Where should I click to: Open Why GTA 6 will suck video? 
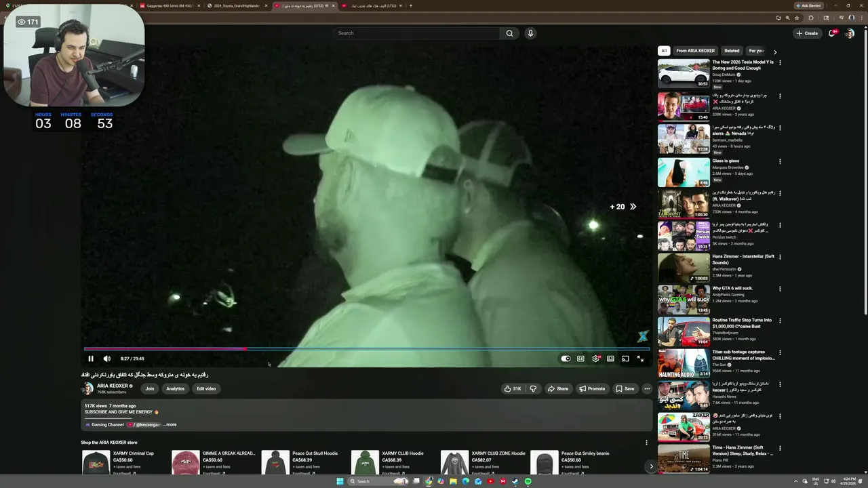(x=684, y=300)
